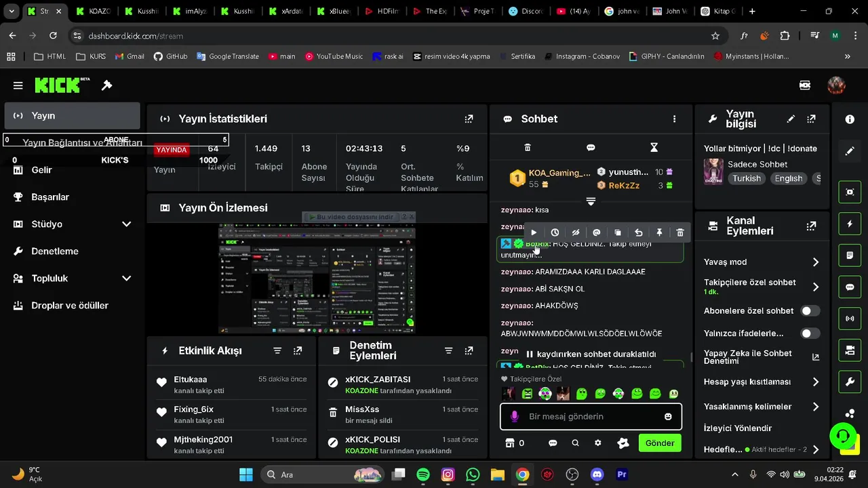Image resolution: width=868 pixels, height=488 pixels.
Task: Open the emoji picker in the message field
Action: tap(668, 416)
